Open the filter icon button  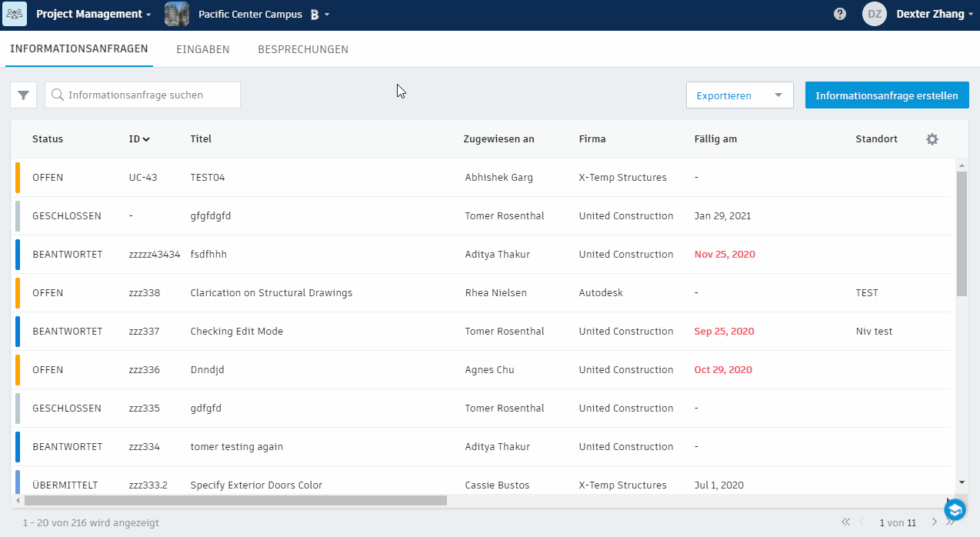23,95
